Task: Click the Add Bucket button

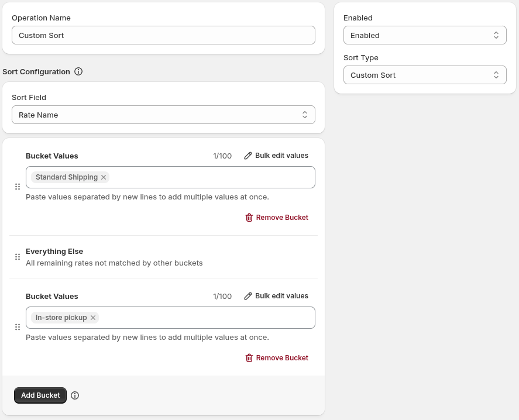Action: (40, 395)
